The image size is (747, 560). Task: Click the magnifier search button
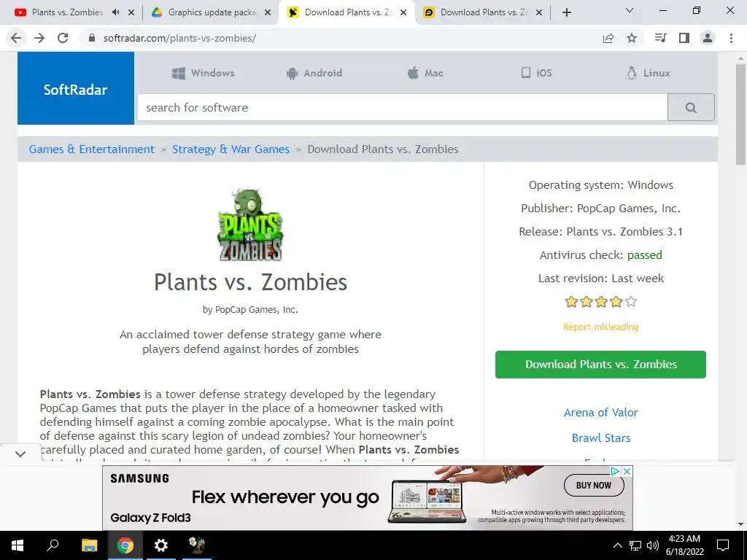pos(691,108)
